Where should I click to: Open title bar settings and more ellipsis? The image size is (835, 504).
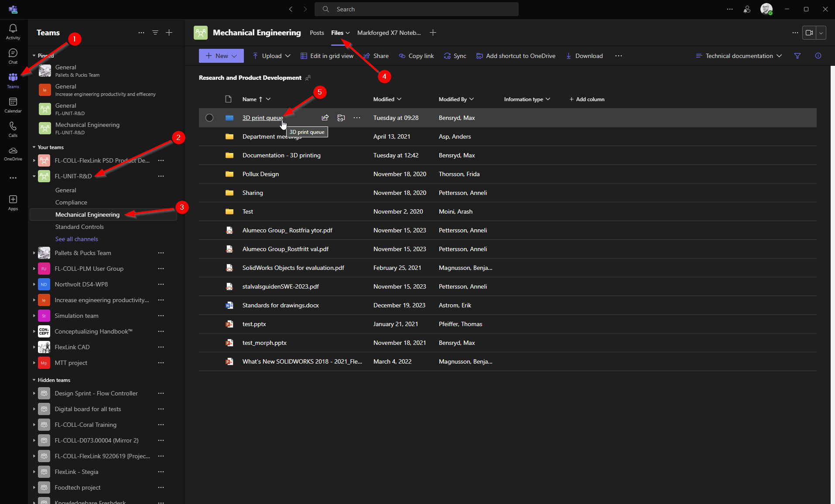coord(730,9)
